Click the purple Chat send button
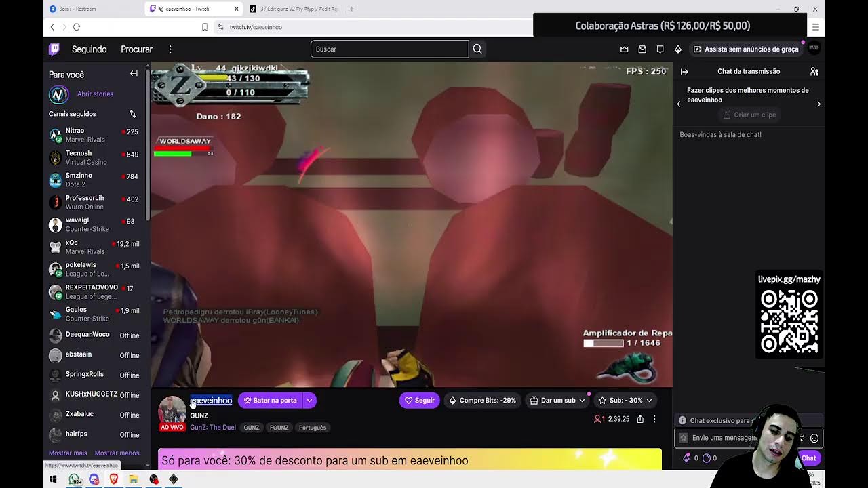The image size is (868, 488). coord(808,458)
